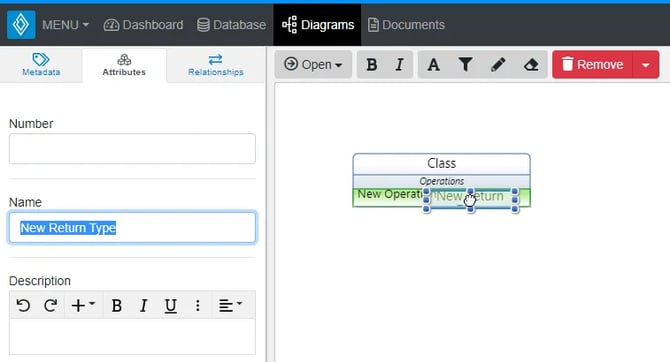The height and width of the screenshot is (362, 670).
Task: Select the Attributes tab
Action: click(124, 65)
